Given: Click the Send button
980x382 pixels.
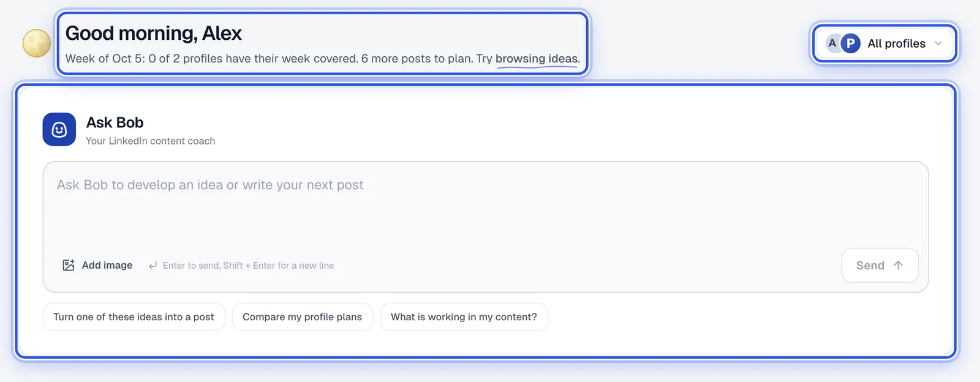Looking at the screenshot, I should 880,265.
